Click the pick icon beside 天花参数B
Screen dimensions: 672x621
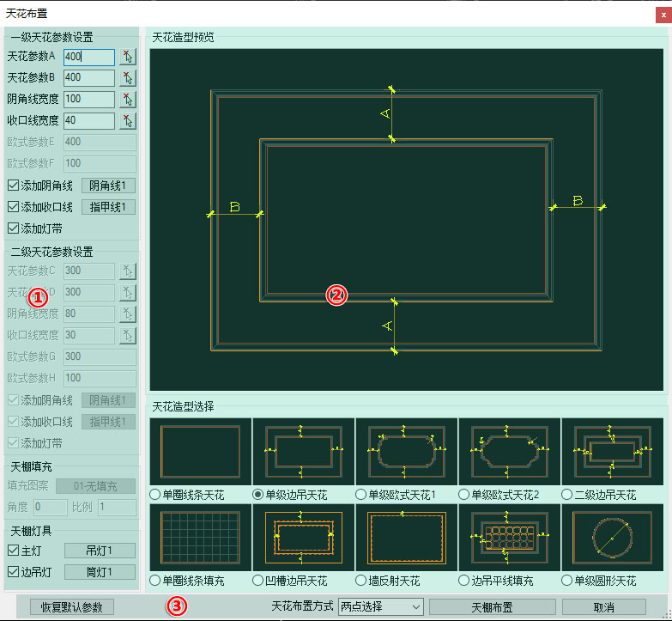click(128, 78)
